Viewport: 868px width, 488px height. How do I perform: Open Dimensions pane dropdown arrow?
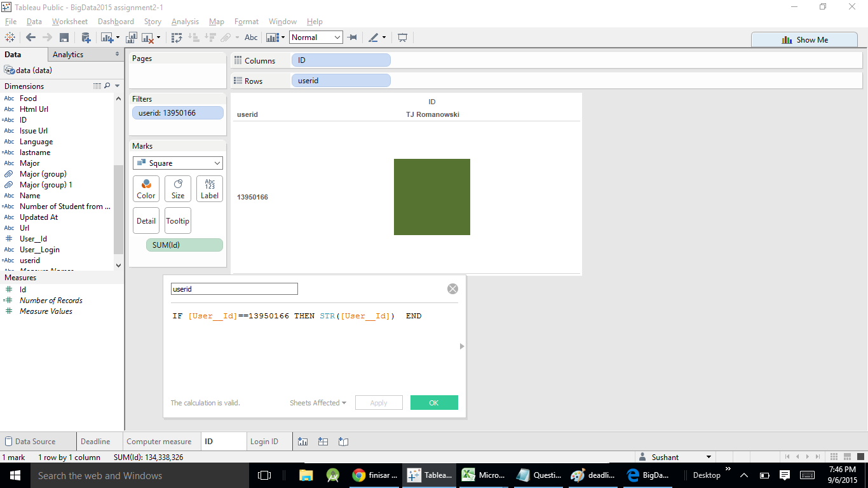coord(118,86)
